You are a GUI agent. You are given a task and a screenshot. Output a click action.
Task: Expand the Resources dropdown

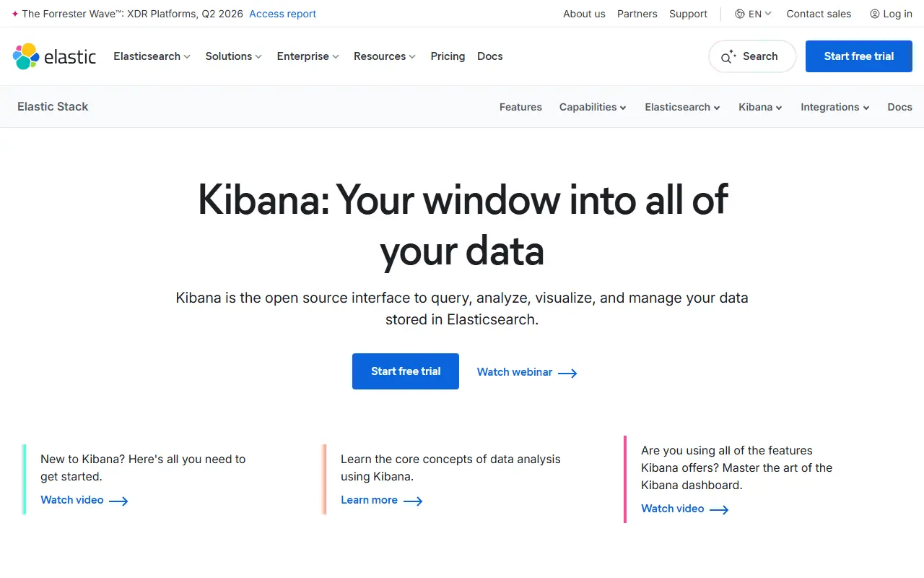click(385, 56)
